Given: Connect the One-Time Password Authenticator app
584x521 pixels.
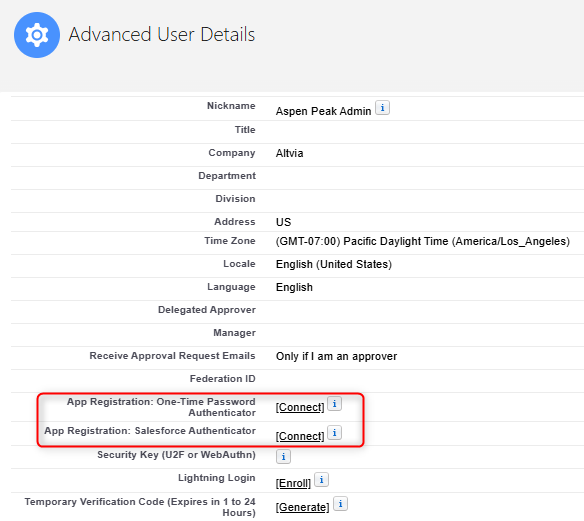Looking at the screenshot, I should (300, 407).
